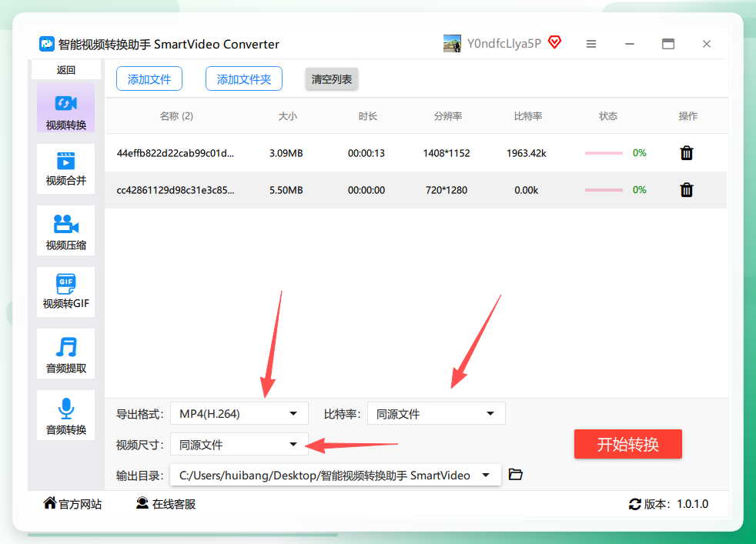Viewport: 756px width, 544px height.
Task: Click the 操作 column header
Action: point(687,116)
